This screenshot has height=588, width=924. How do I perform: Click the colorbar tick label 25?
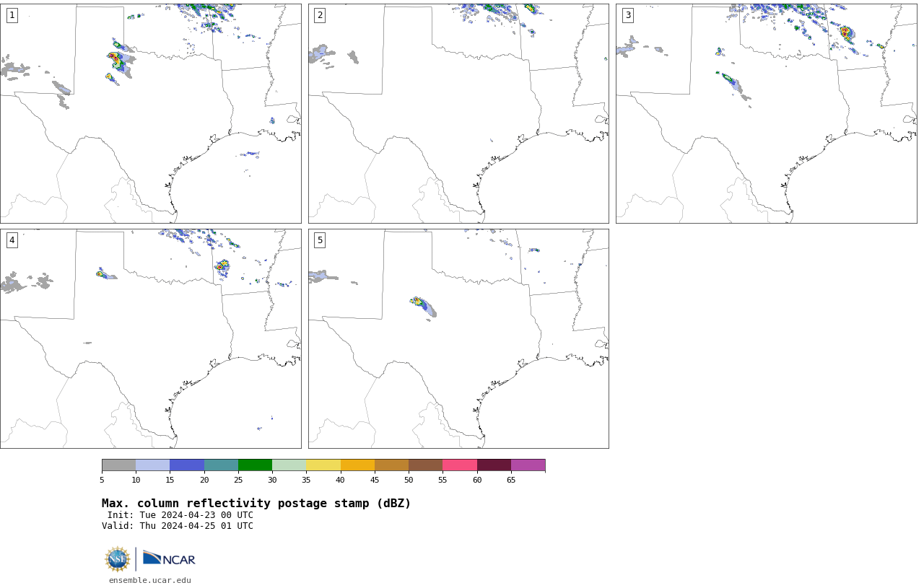[238, 481]
